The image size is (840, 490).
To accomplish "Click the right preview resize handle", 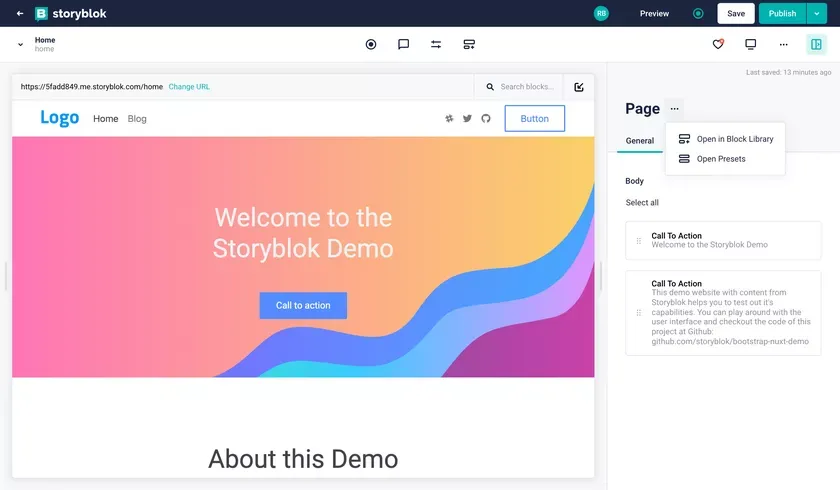I will 601,276.
